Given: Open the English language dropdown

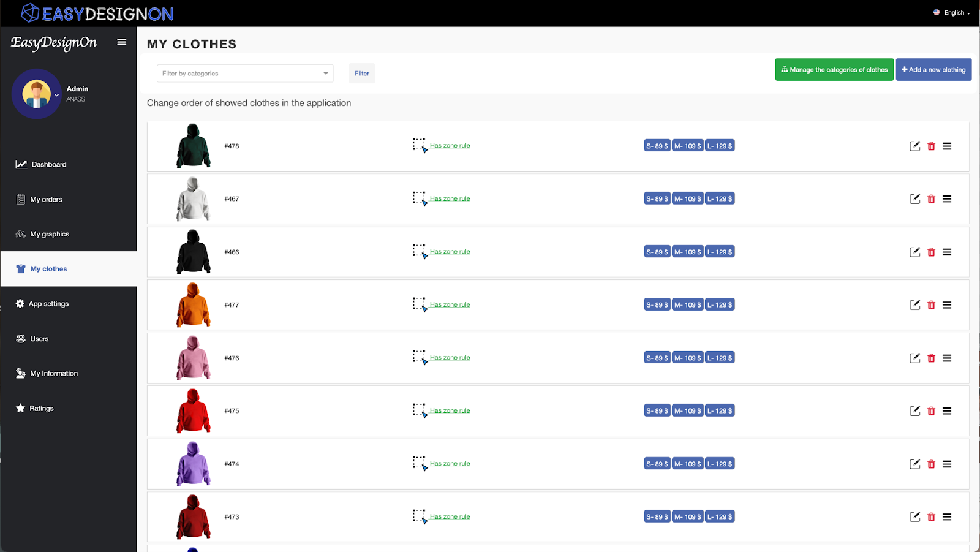Looking at the screenshot, I should pos(952,13).
